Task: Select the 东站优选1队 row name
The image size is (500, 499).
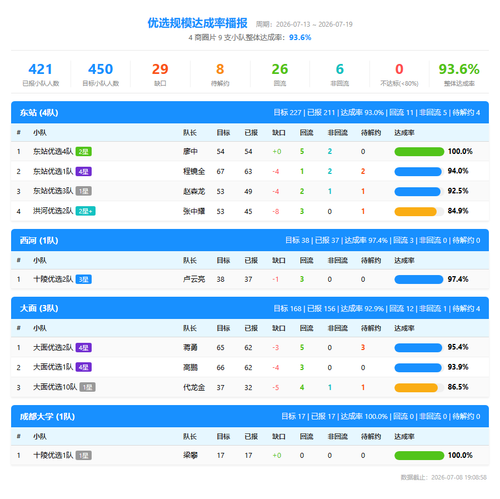Action: [53, 171]
